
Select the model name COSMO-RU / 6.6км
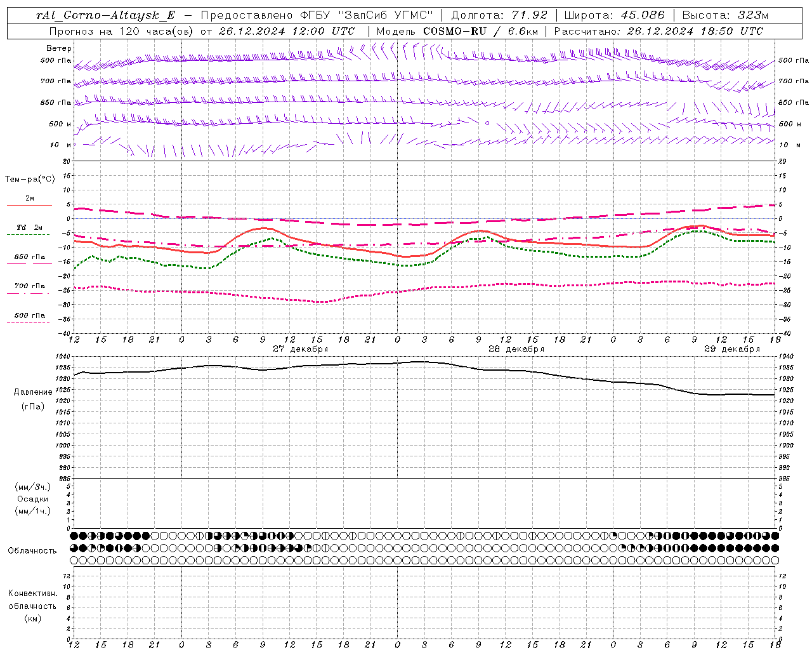click(481, 31)
